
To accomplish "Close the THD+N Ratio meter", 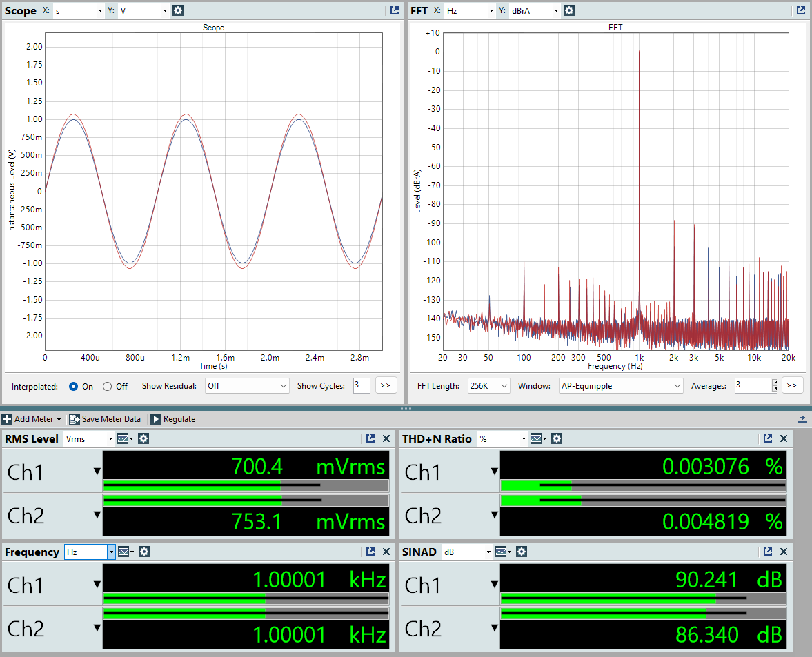I will pos(784,438).
